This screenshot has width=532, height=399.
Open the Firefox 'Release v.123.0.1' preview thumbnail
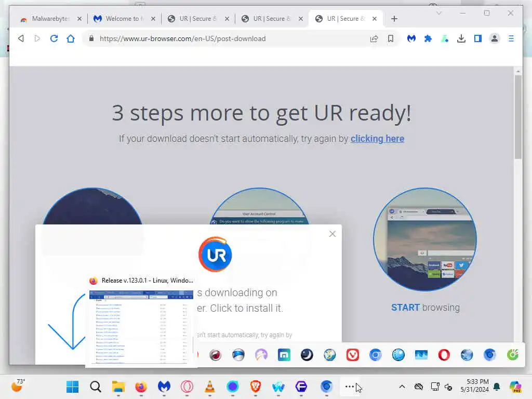(x=141, y=327)
